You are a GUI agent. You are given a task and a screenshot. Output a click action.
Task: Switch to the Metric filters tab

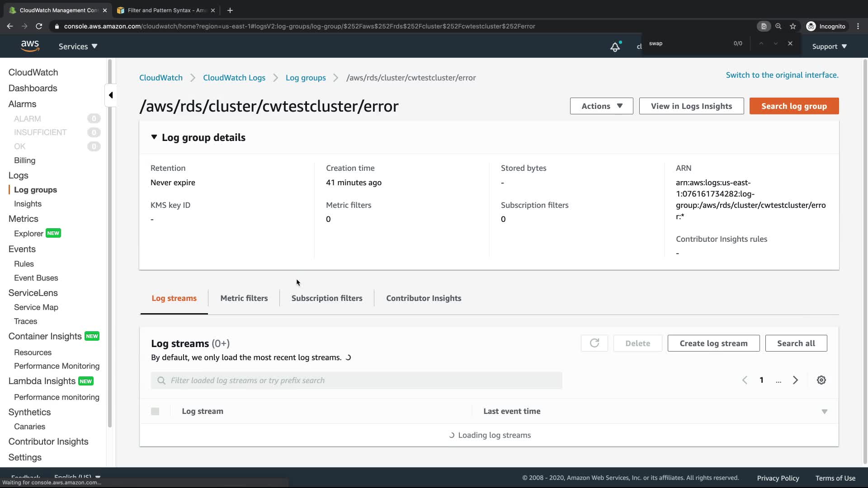coord(244,298)
